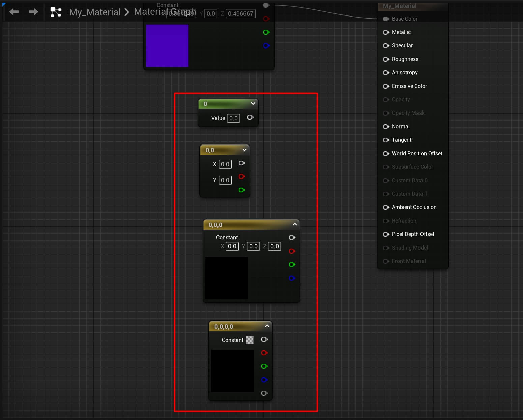Collapse the 0,0 node via its chevron
523x420 pixels.
(244, 150)
